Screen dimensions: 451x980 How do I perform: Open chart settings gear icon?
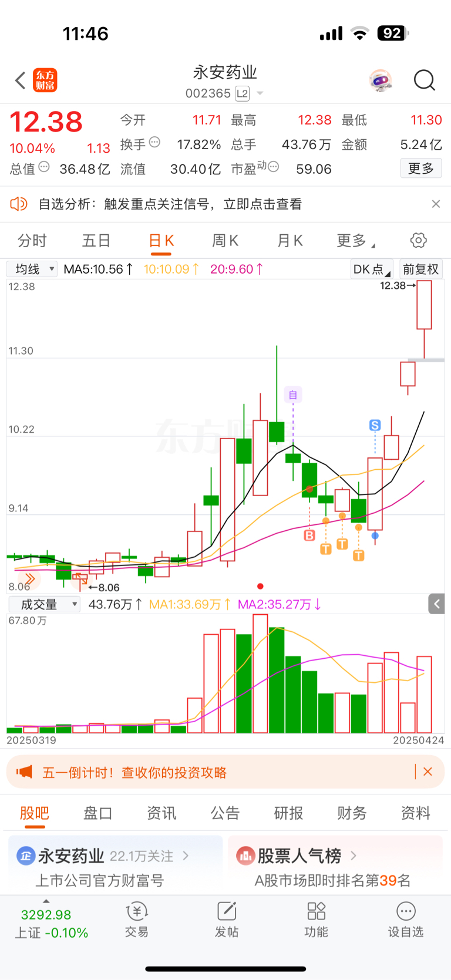[418, 240]
